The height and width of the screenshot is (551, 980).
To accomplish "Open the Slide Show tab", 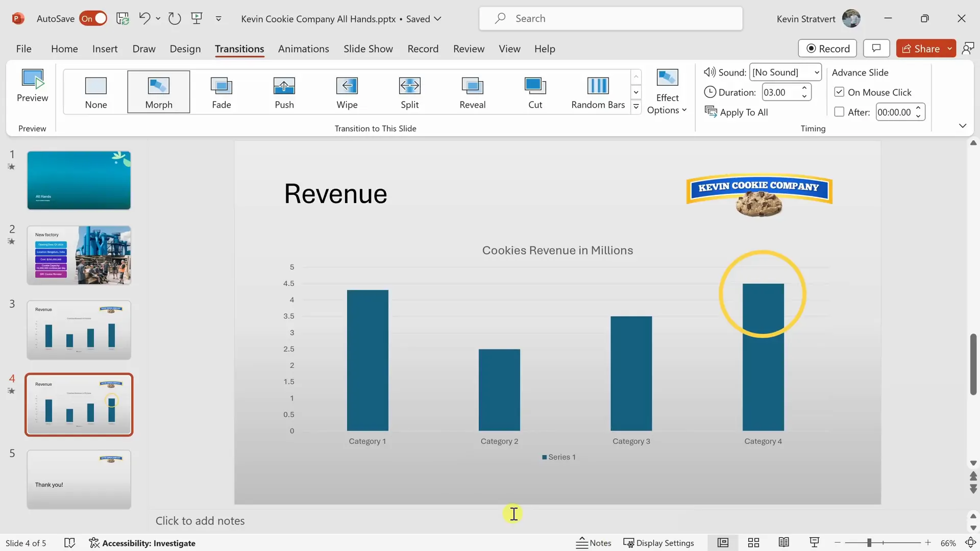I will pos(368,49).
